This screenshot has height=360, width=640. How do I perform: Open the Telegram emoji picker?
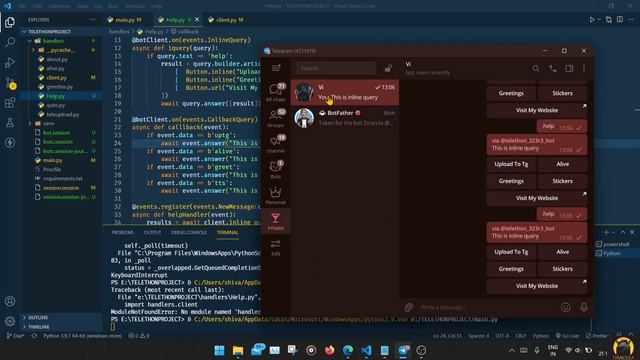565,307
